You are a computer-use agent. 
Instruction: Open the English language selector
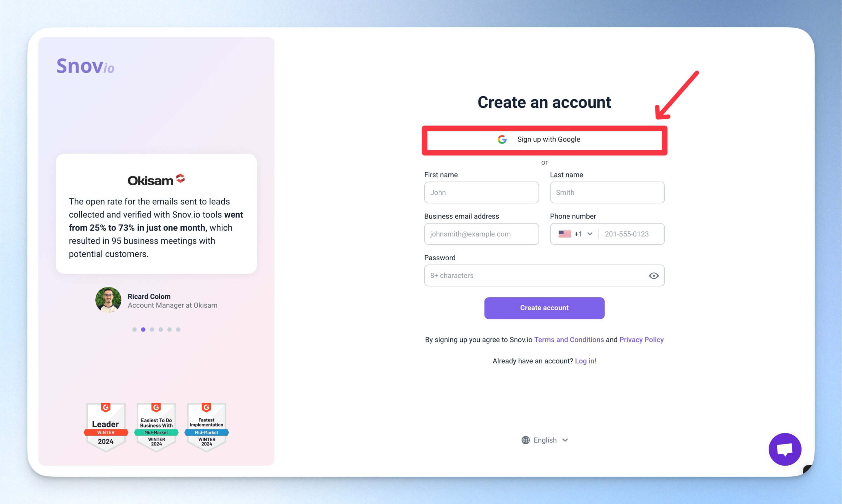545,440
